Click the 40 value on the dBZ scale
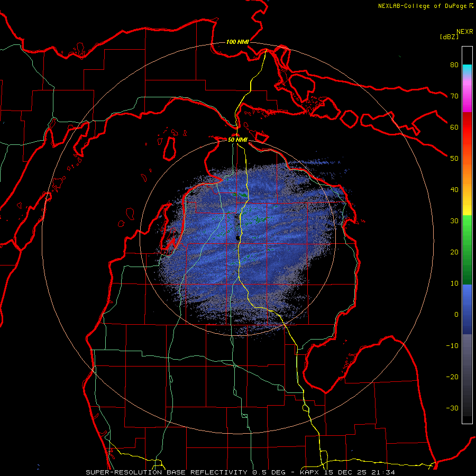The height and width of the screenshot is (476, 476). (454, 190)
